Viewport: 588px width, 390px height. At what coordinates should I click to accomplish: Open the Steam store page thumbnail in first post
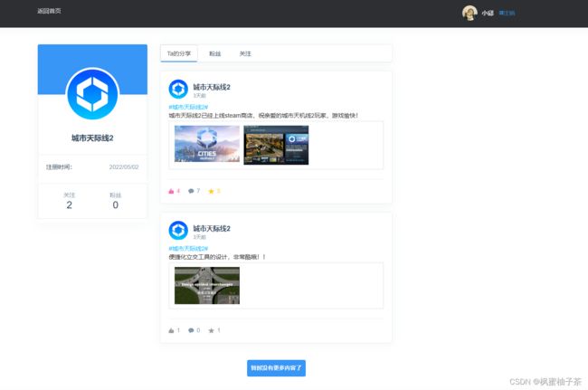pos(276,145)
